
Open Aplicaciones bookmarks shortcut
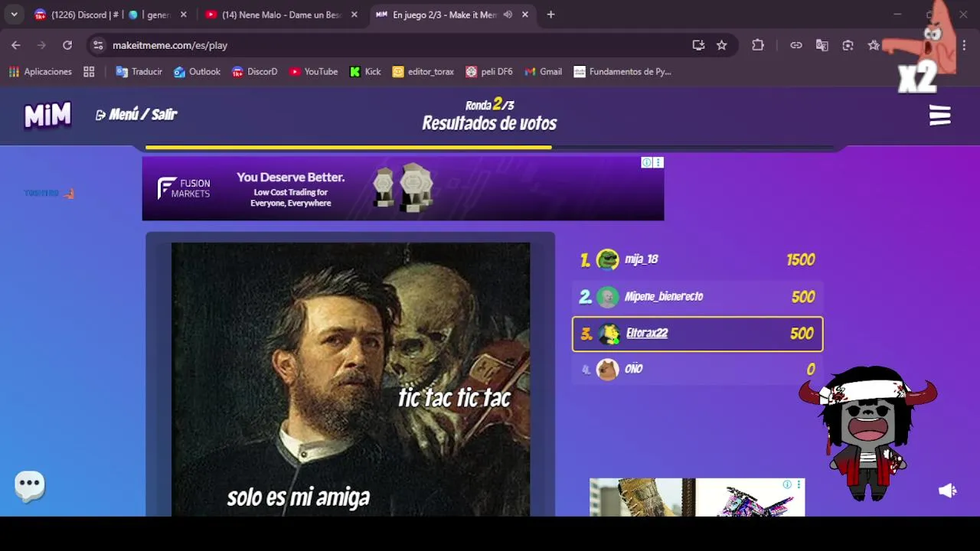(x=40, y=72)
